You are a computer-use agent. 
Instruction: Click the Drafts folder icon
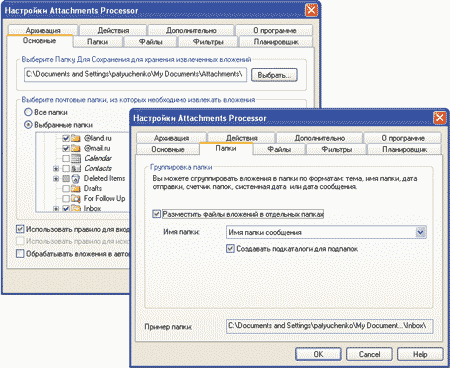click(76, 189)
